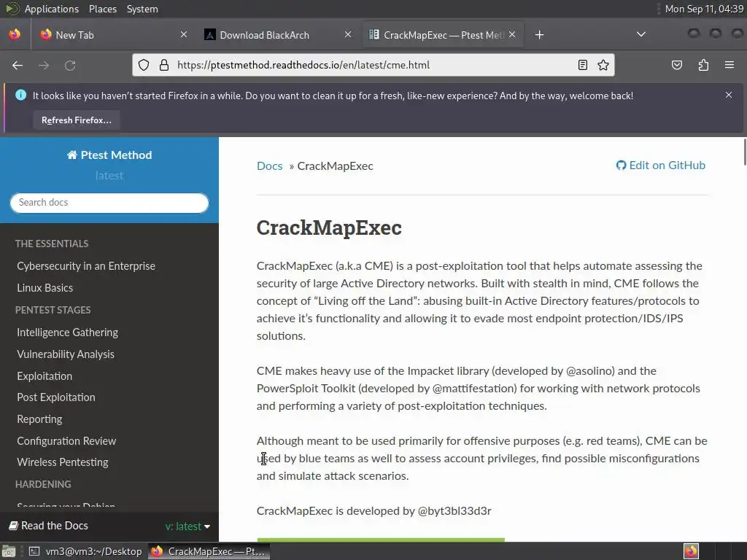The width and height of the screenshot is (747, 560).
Task: Click the Refresh Firefox… button
Action: [76, 120]
